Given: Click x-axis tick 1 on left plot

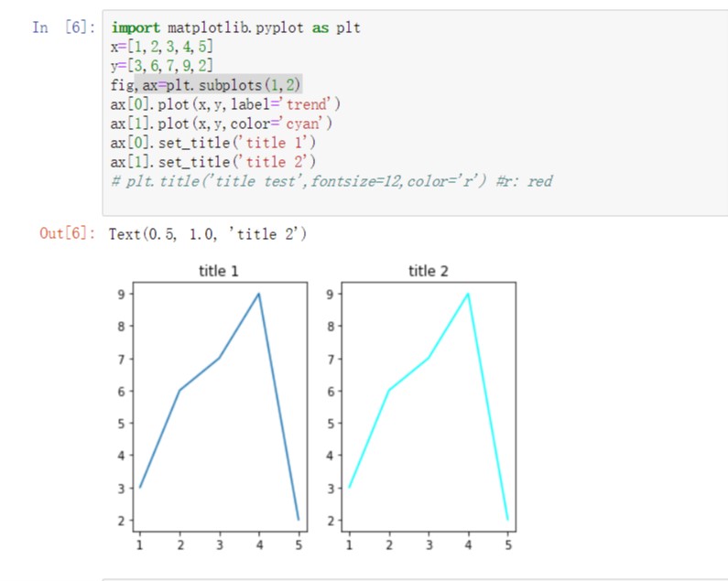Looking at the screenshot, I should (x=140, y=544).
